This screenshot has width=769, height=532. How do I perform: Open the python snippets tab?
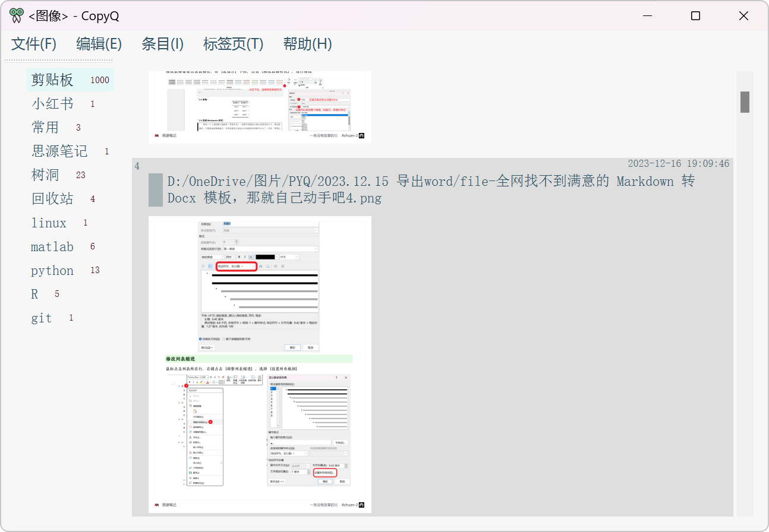52,270
